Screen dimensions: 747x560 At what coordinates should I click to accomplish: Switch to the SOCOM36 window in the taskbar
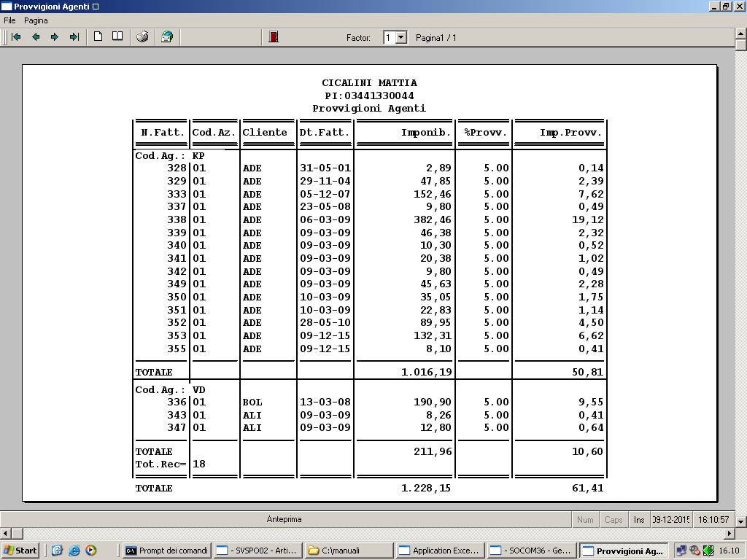tap(532, 551)
